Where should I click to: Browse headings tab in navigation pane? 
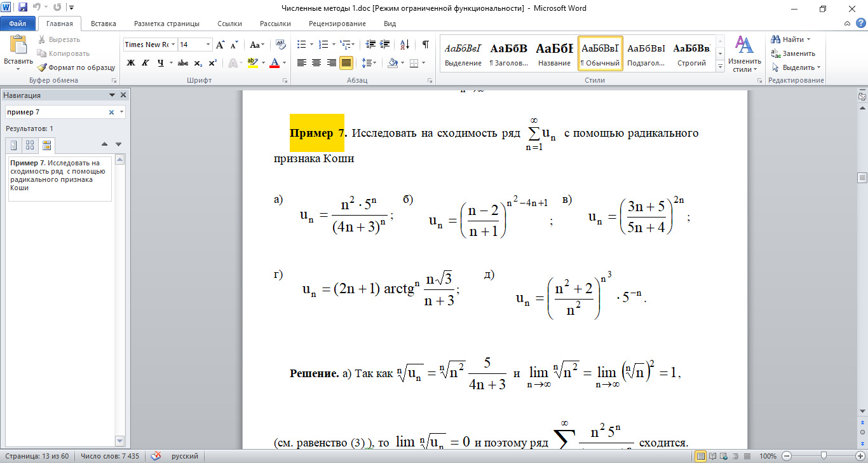click(x=14, y=146)
